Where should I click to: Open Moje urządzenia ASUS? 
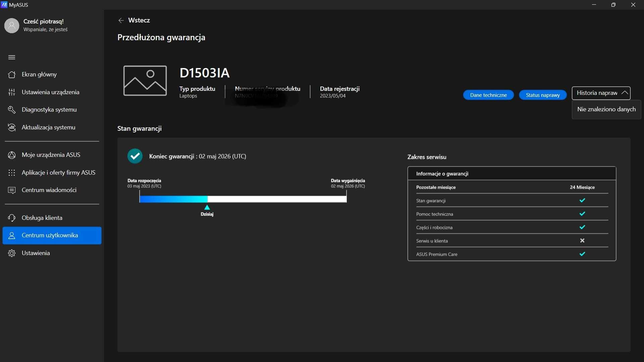[52, 155]
